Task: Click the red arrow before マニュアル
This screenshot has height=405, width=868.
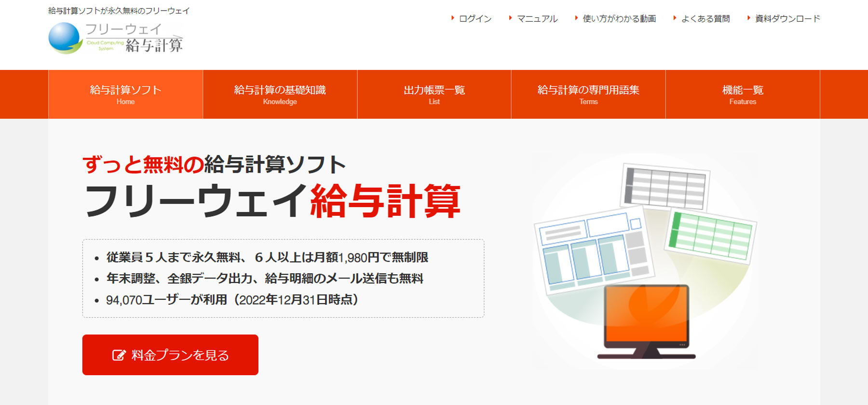Action: tap(510, 18)
